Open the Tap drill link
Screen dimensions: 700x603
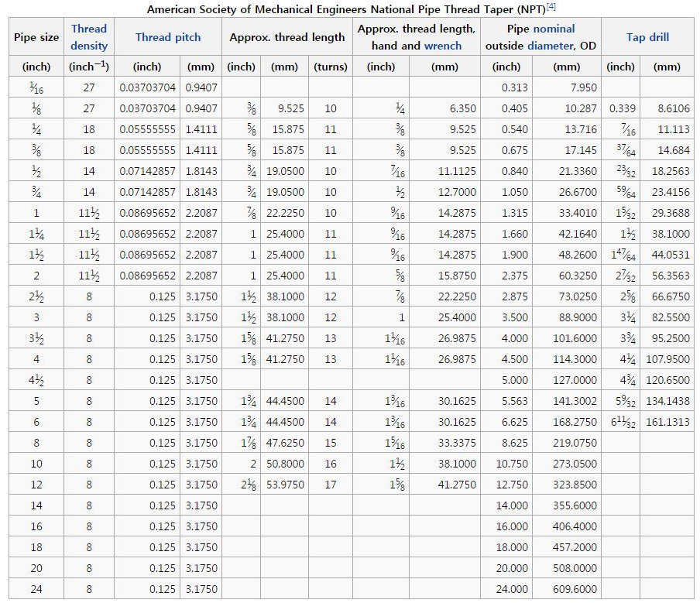(647, 37)
